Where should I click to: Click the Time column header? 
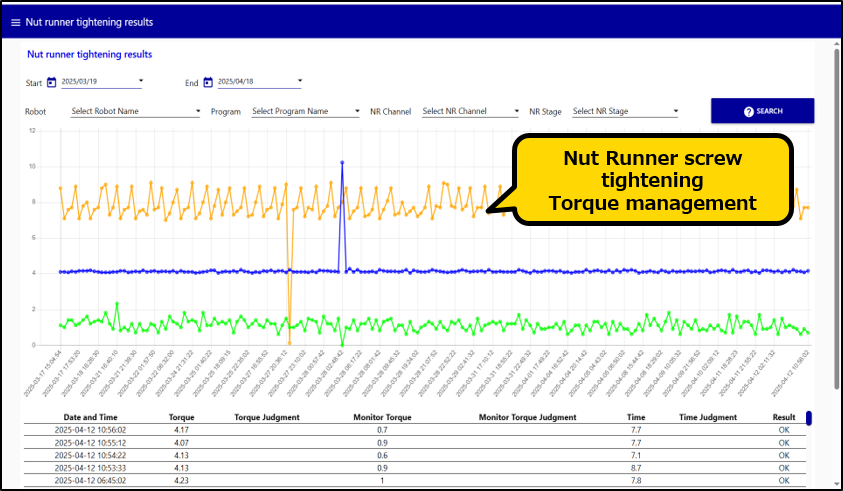click(636, 417)
